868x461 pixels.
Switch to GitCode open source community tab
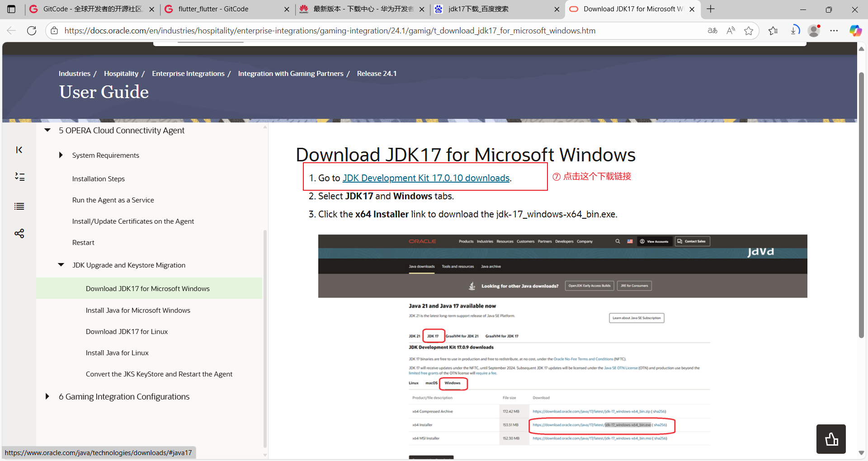92,9
